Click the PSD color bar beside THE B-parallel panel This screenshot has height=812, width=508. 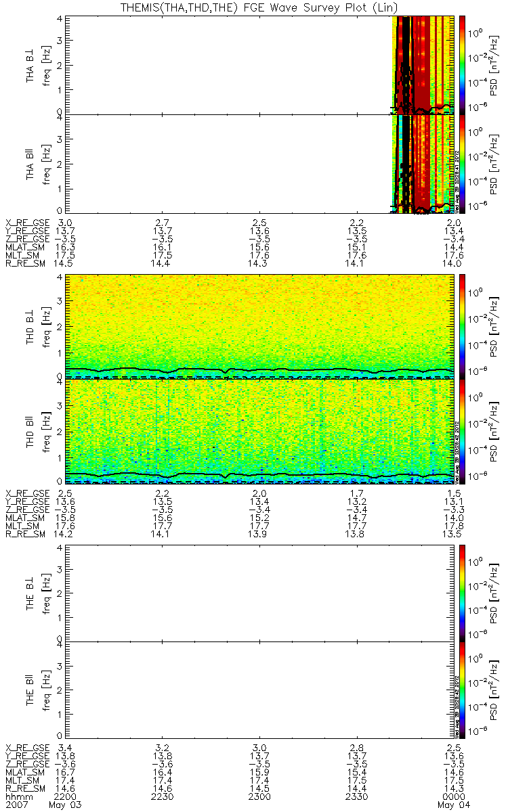[463, 690]
